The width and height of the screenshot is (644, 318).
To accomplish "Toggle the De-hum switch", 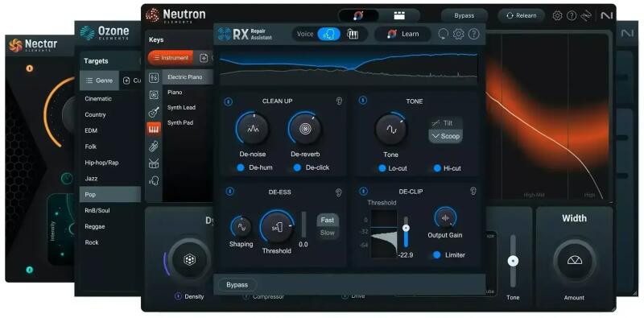I will point(241,167).
